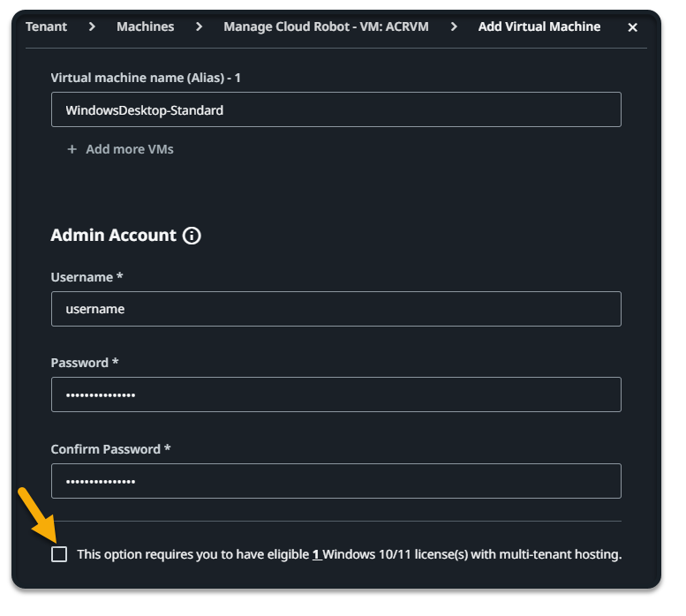686x616 pixels.
Task: Open Manage Cloud Robot - VM: ACRVM breadcrumb
Action: (x=326, y=26)
